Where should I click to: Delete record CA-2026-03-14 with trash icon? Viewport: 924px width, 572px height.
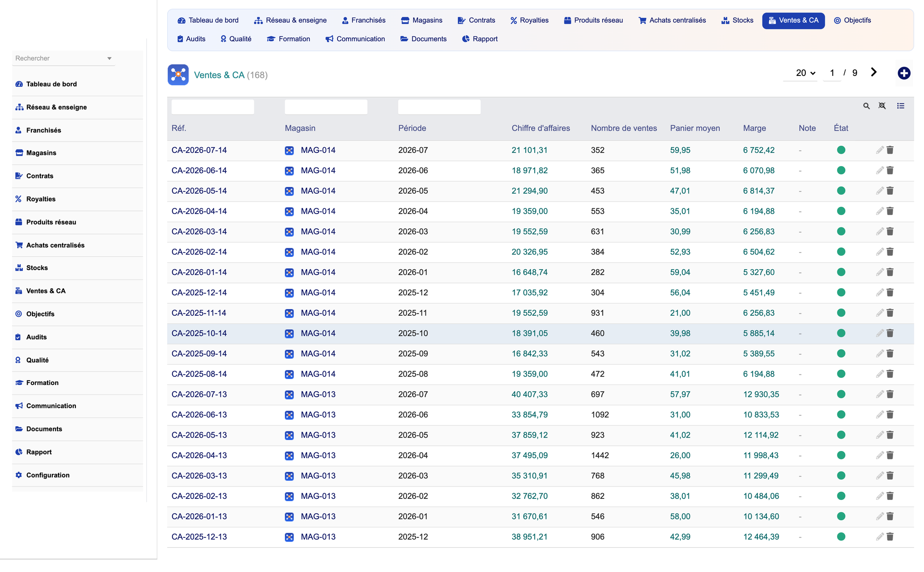pos(890,232)
